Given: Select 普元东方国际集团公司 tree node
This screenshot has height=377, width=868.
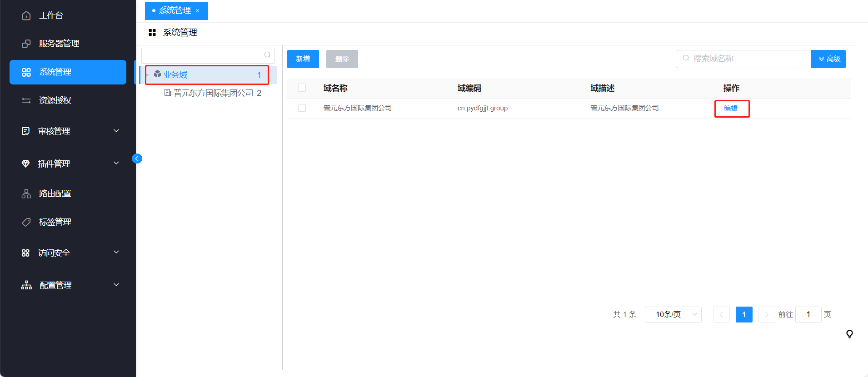Looking at the screenshot, I should point(214,93).
